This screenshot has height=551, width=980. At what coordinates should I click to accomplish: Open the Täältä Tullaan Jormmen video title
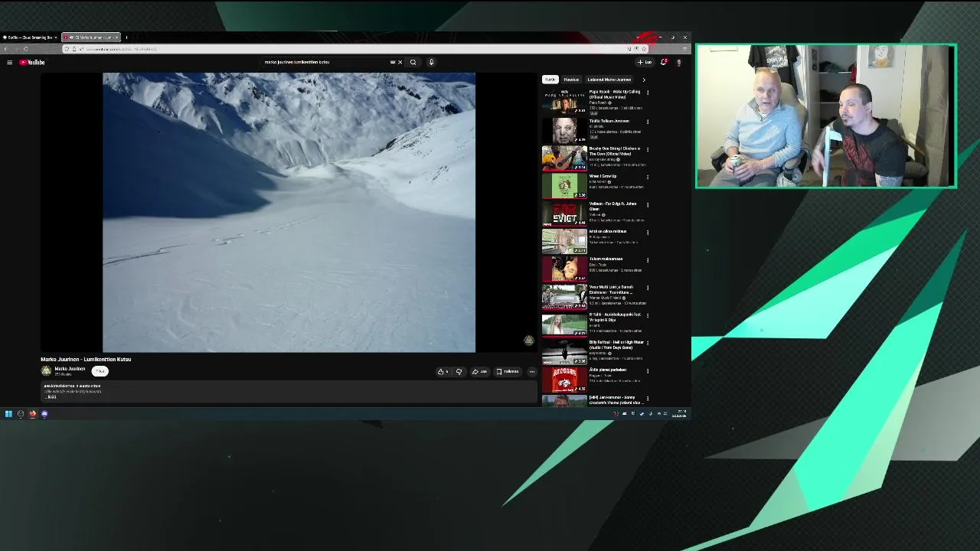click(x=609, y=121)
